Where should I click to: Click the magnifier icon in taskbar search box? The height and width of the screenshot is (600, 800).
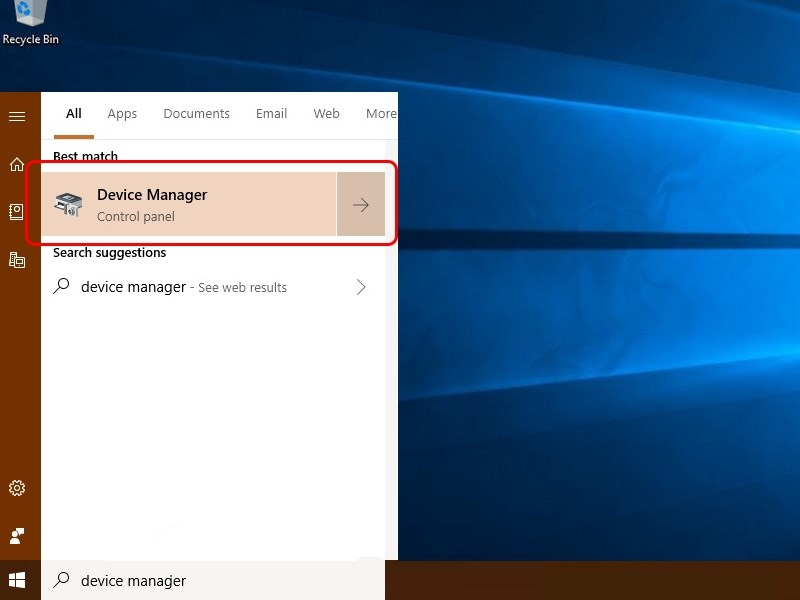62,580
